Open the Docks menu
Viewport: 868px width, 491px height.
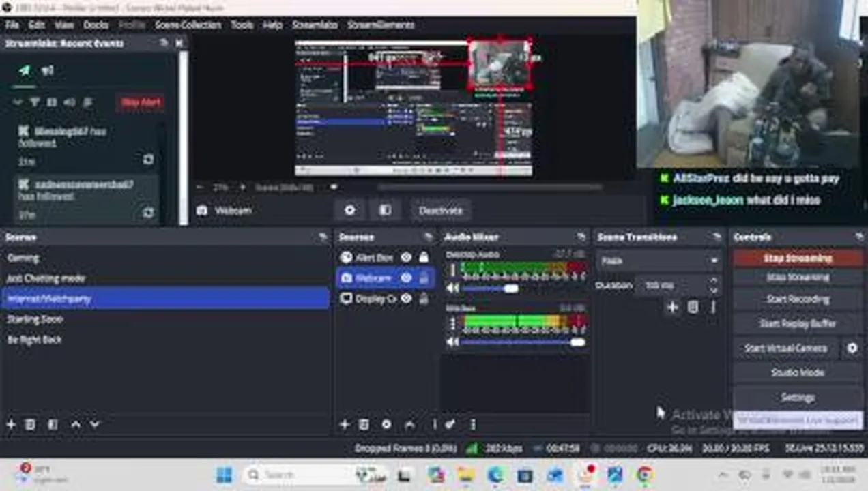96,25
